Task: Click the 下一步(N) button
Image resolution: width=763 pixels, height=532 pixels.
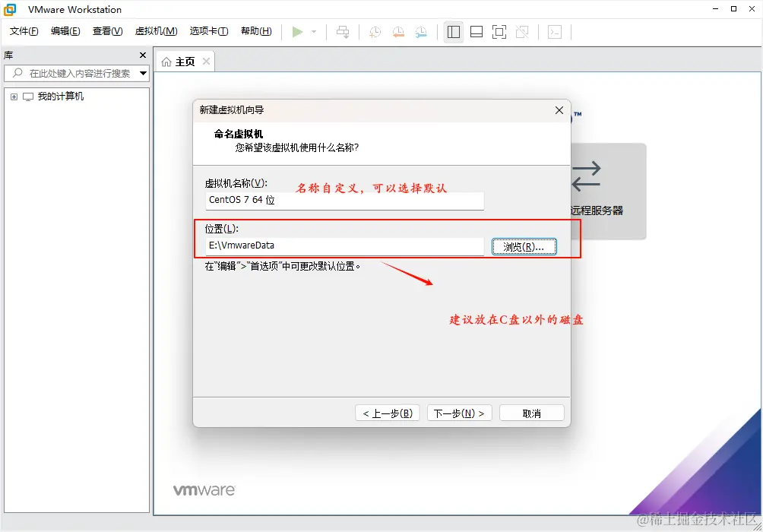Action: click(459, 413)
